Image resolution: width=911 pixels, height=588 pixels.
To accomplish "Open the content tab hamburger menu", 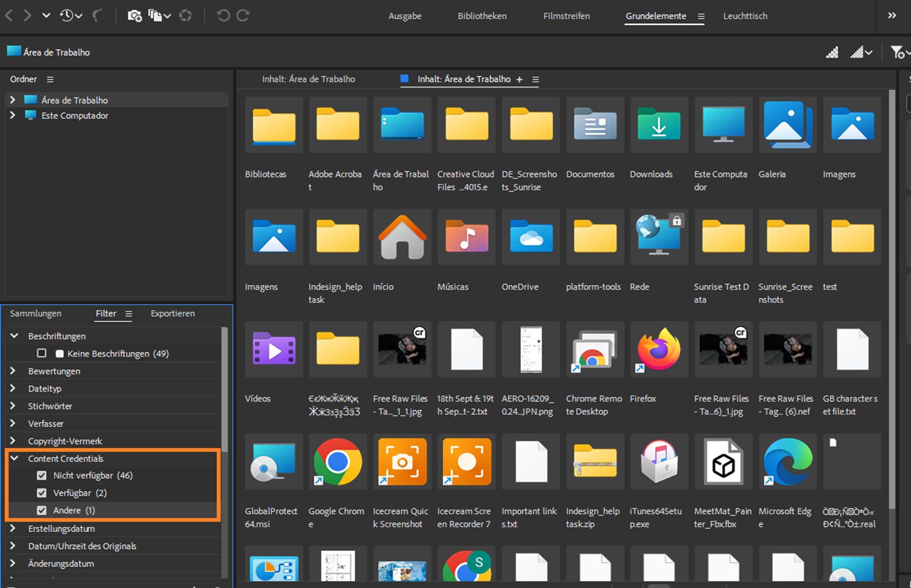I will coord(535,80).
